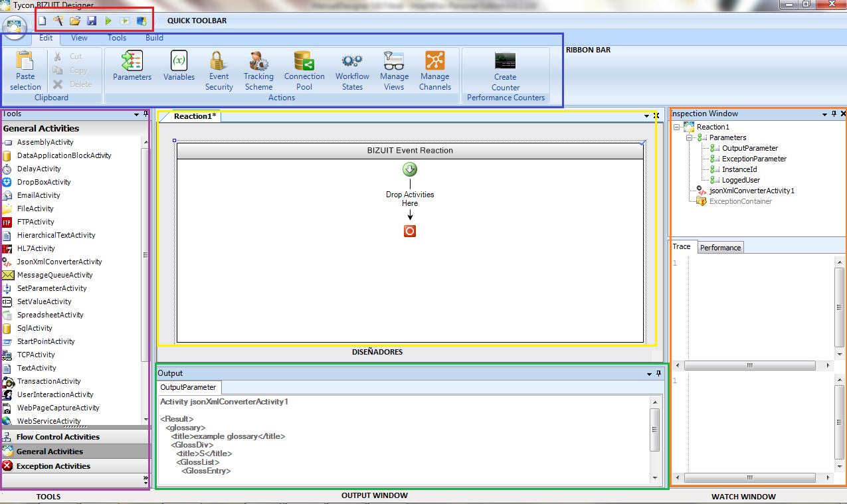This screenshot has width=847, height=504.
Task: Select MessageQueueActivity tool
Action: [55, 275]
